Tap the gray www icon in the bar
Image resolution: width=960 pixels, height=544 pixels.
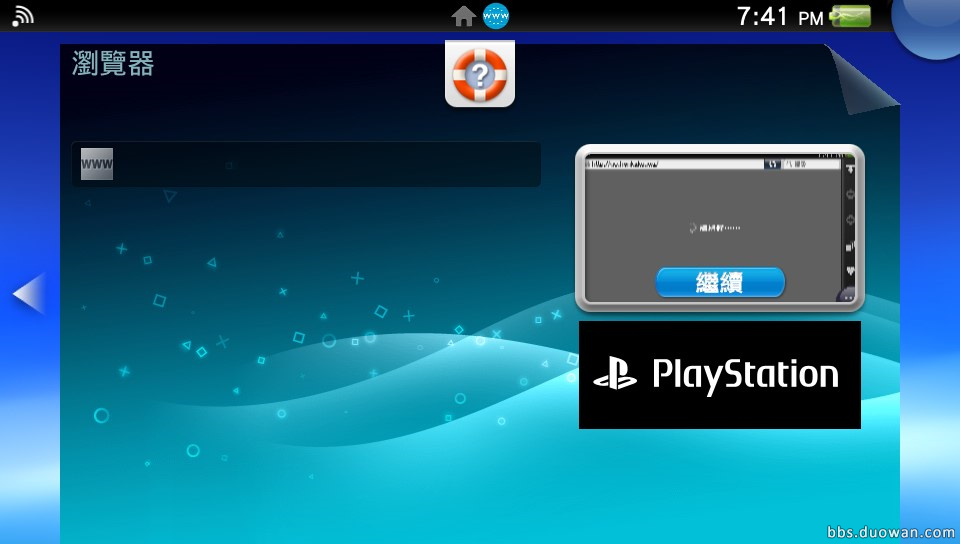[97, 164]
